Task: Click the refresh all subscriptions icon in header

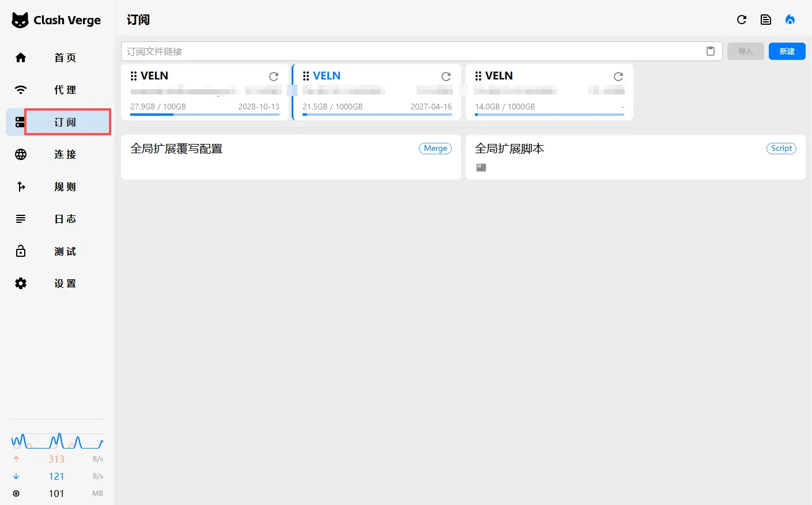Action: pyautogui.click(x=742, y=20)
